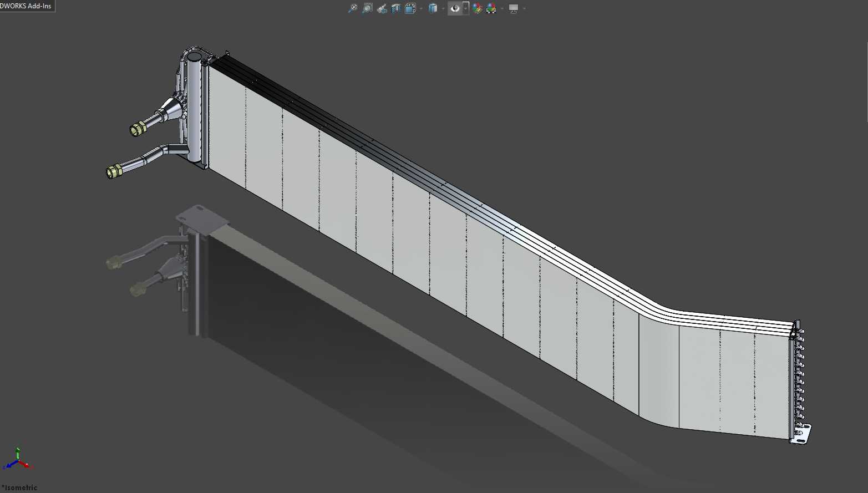Go back to the Previous View
Image resolution: width=868 pixels, height=493 pixels.
tap(382, 8)
